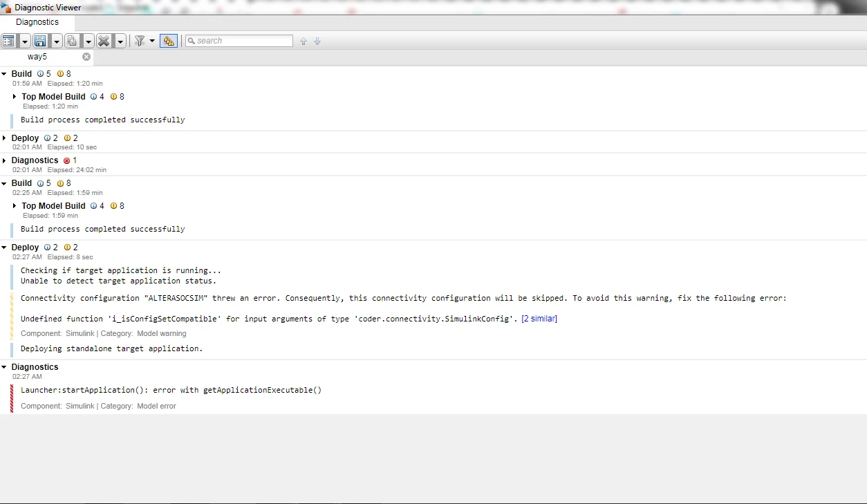This screenshot has height=504, width=867.
Task: Click the 'Category: Model error' label
Action: 138,406
